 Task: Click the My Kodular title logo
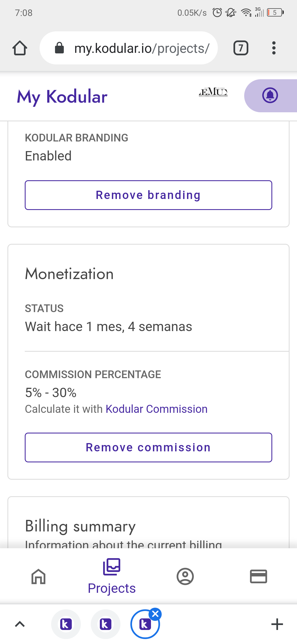[62, 97]
